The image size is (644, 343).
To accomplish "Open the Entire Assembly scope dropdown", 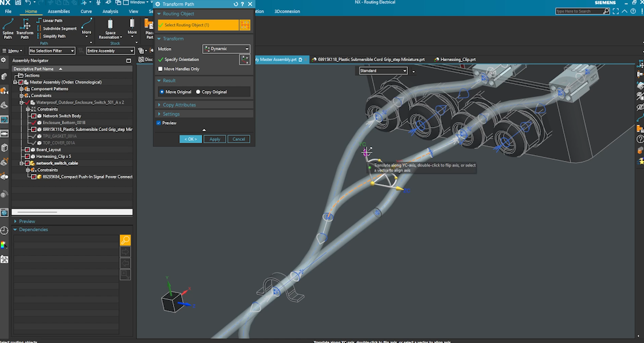I will pyautogui.click(x=110, y=51).
